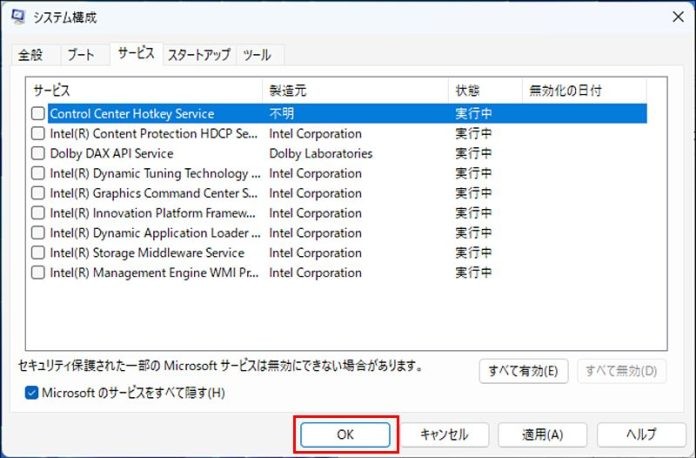Viewport: 696px width, 458px height.
Task: Toggle Intel Dynamic Tuning Technology checkbox
Action: click(x=38, y=174)
